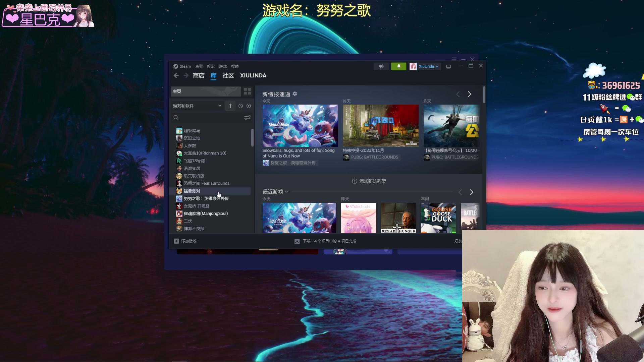Open the XIULINDA profile tab
644x362 pixels.
pyautogui.click(x=253, y=76)
